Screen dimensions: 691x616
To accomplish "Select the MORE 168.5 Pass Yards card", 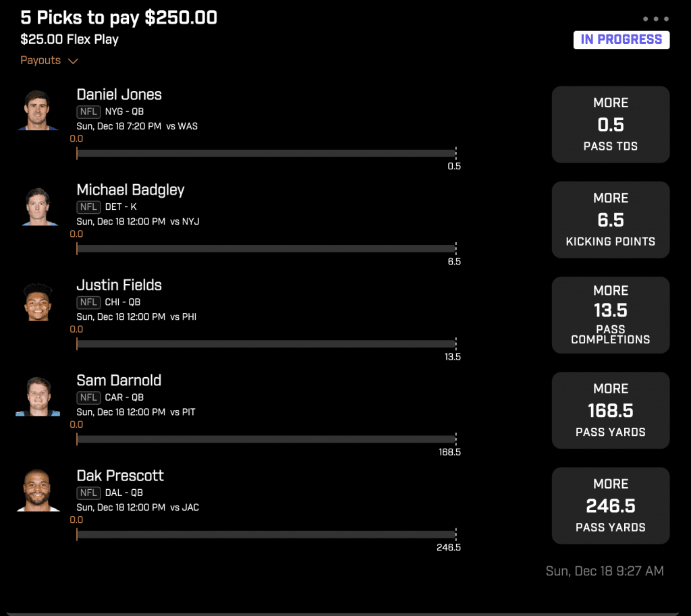I will [610, 410].
